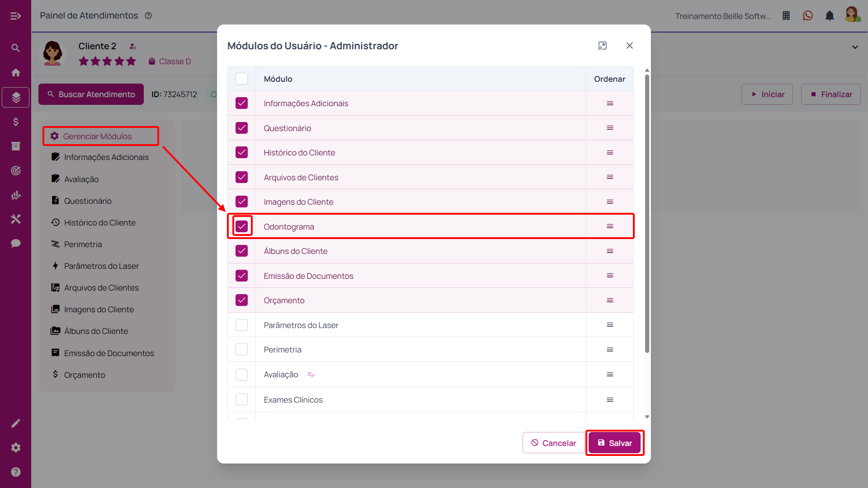
Task: Click the Cancelar button
Action: [554, 443]
